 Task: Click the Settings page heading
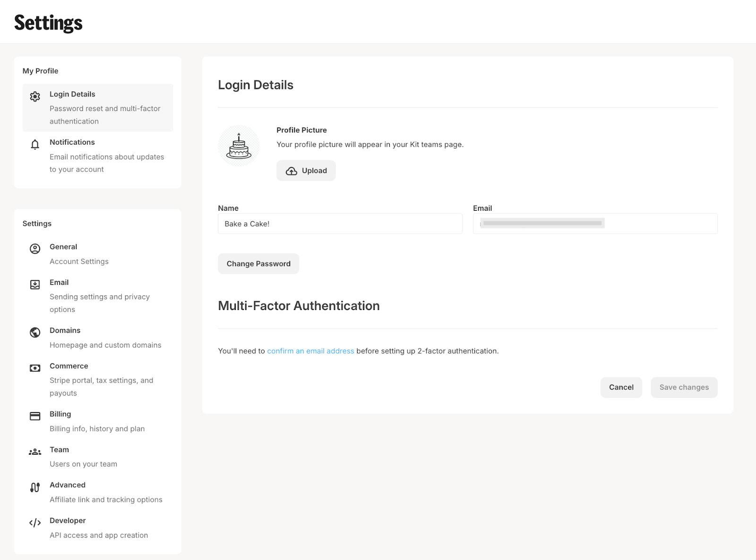click(x=48, y=23)
